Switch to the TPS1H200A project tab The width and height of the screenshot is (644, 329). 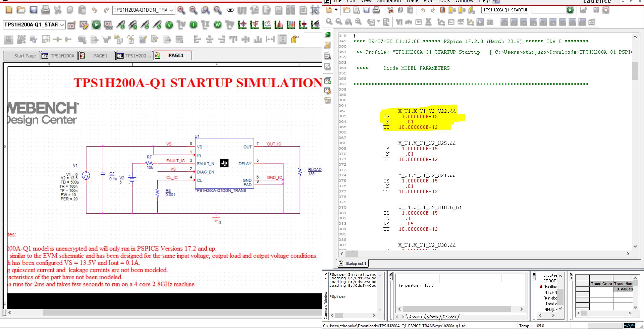59,56
